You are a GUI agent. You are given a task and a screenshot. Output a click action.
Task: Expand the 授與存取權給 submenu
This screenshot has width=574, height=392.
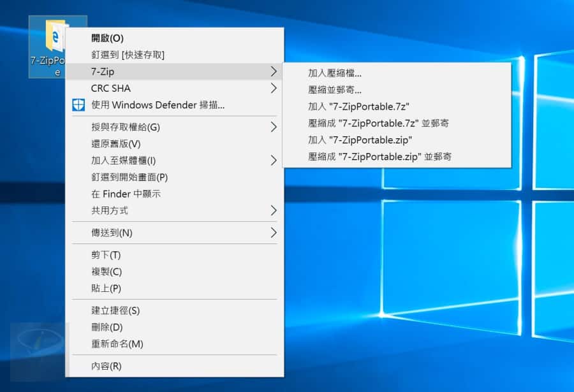click(274, 127)
